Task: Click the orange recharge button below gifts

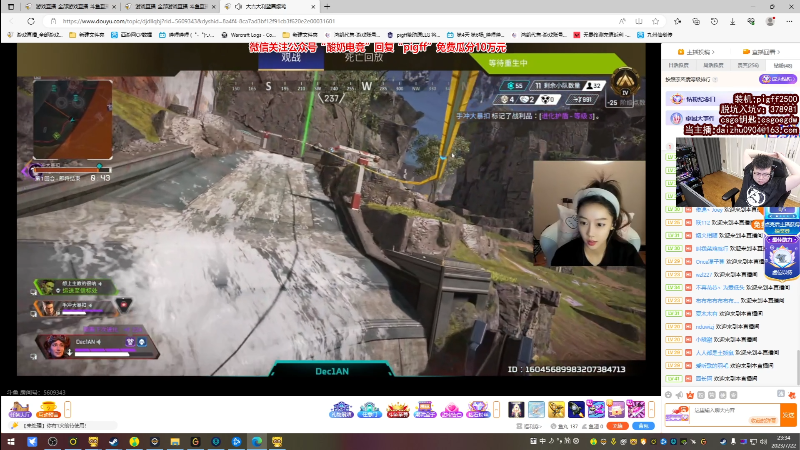Action: pos(618,426)
